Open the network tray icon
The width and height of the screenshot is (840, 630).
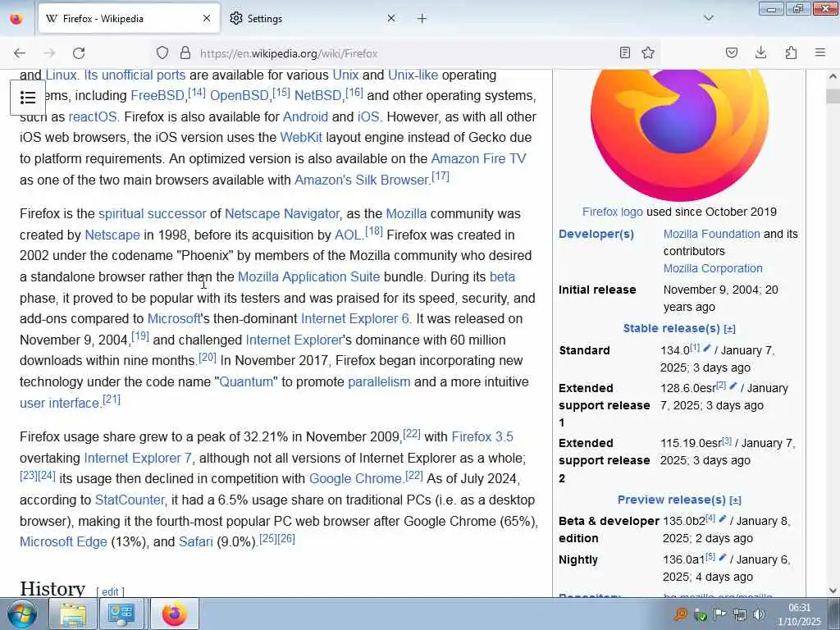pos(740,614)
